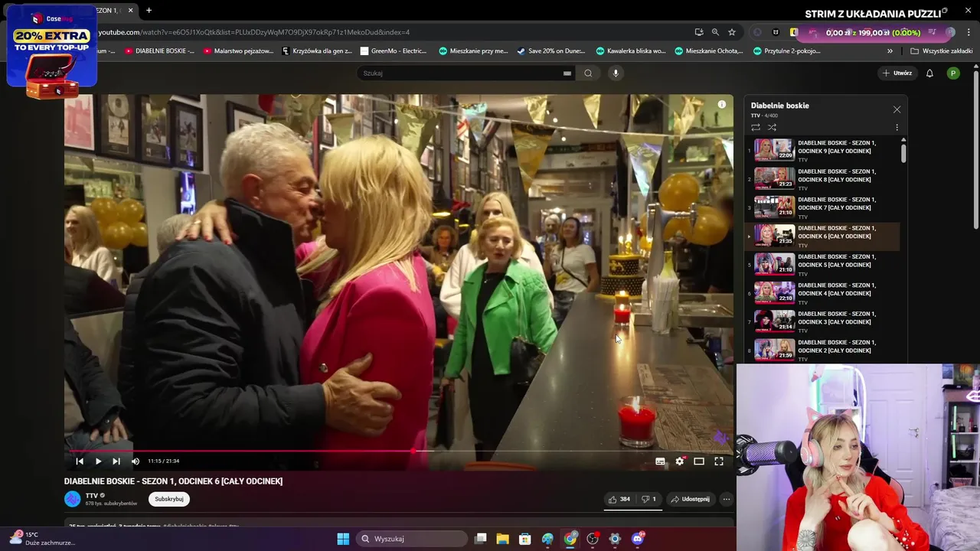Toggle playlist loop icon
The width and height of the screenshot is (980, 551).
tap(756, 127)
